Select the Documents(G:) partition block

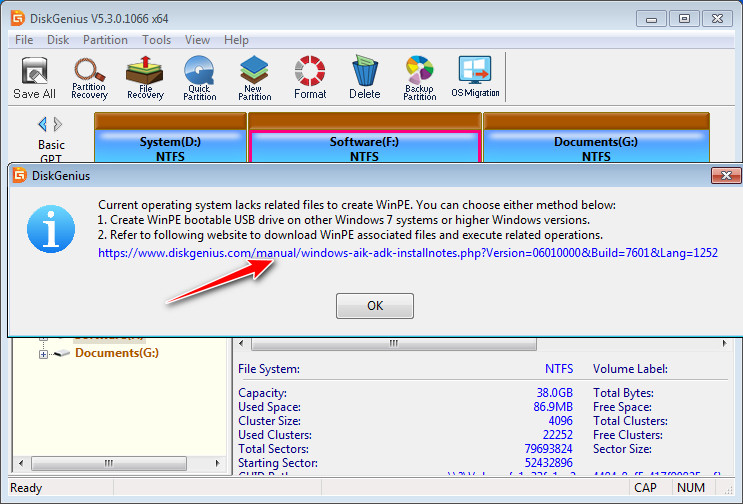(596, 137)
